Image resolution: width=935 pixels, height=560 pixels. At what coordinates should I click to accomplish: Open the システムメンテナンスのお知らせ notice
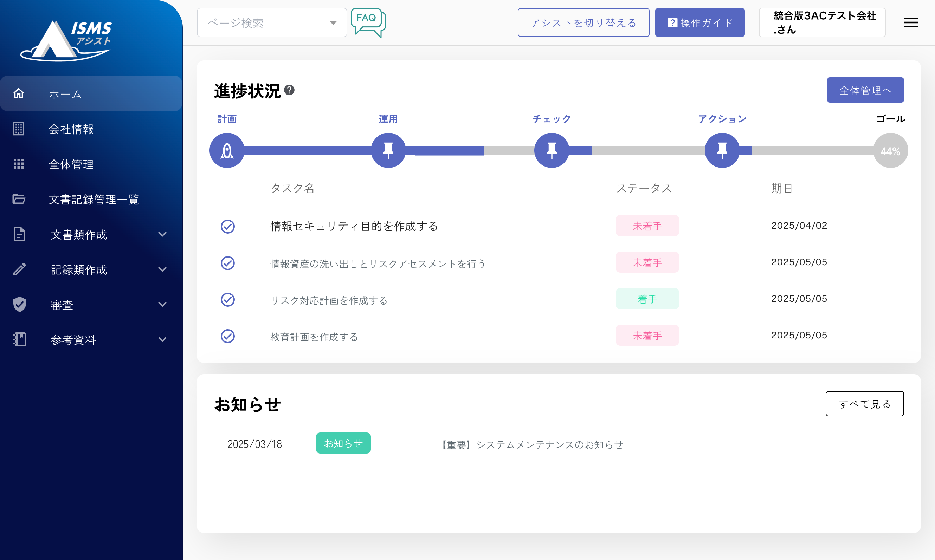click(532, 444)
